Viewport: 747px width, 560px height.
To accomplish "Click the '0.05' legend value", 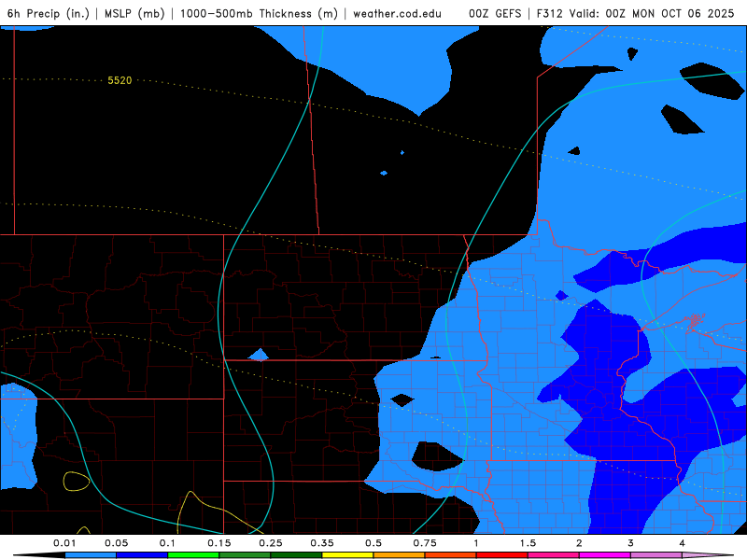I will click(116, 543).
